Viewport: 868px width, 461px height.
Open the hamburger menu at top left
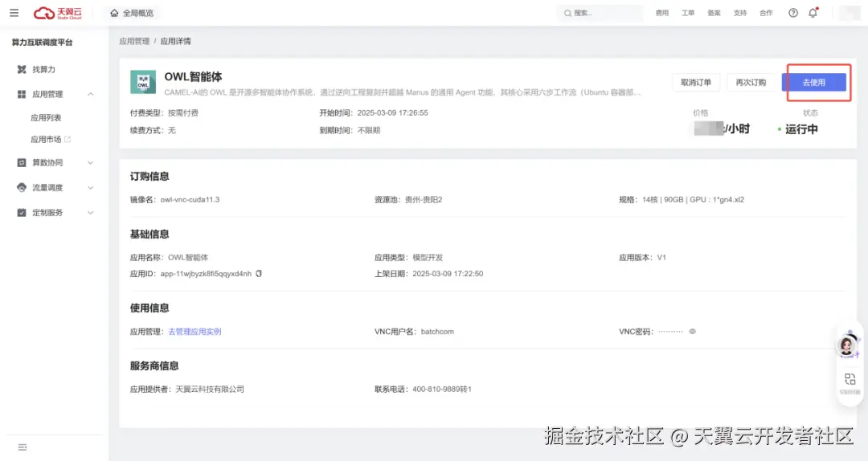14,13
